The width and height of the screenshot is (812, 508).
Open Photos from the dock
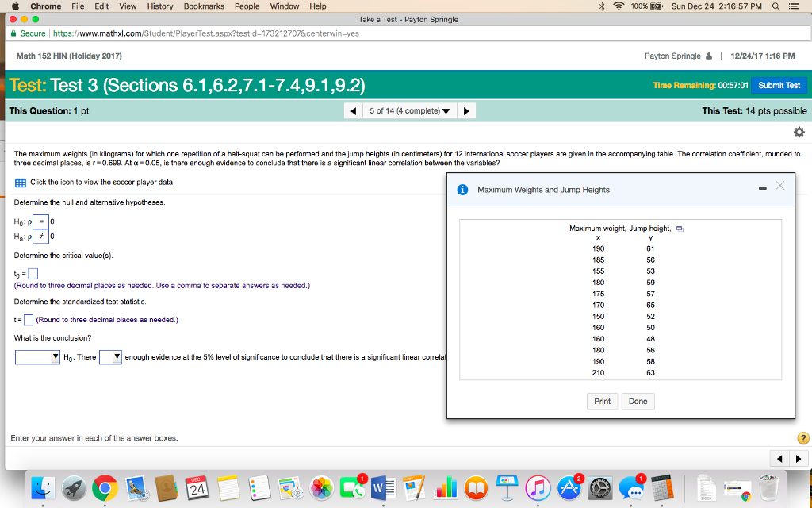322,488
